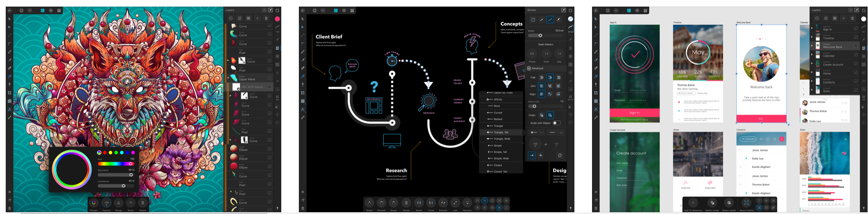Choose None in arrowhead list

tap(501, 106)
